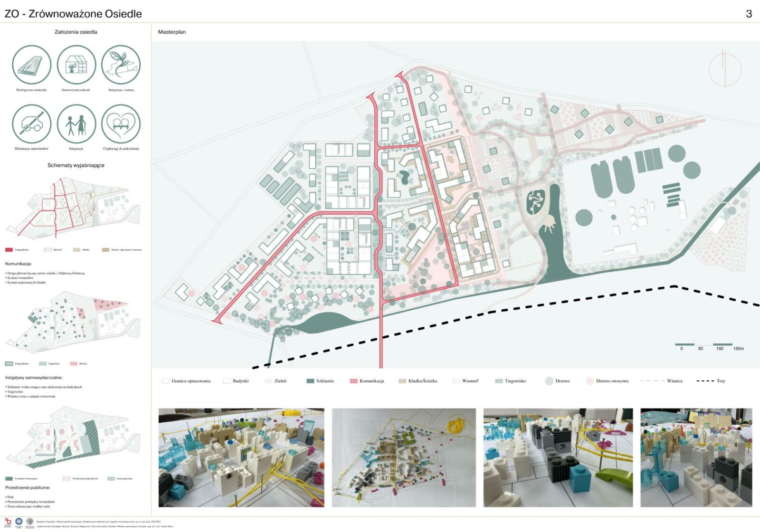Viewport: 760px width, 532px height.
Task: Select the Ciepłociąg do pokochania heart icon
Action: coord(121,124)
